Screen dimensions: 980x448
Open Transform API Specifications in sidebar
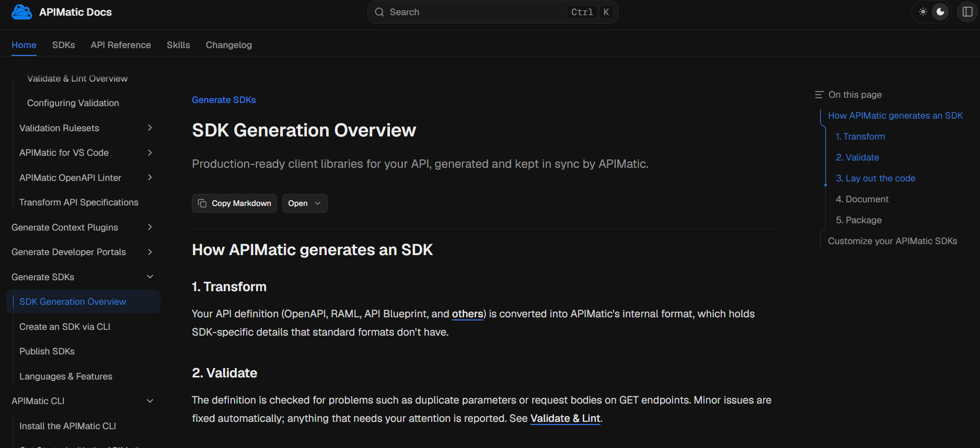(x=79, y=202)
